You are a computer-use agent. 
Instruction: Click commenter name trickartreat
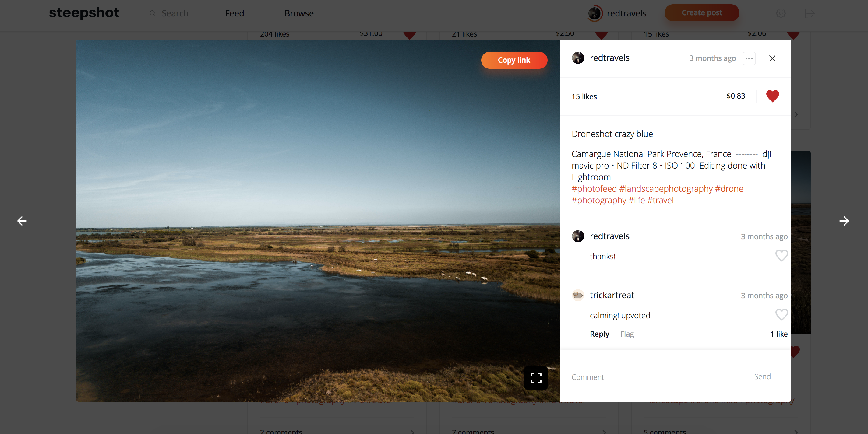coord(612,295)
